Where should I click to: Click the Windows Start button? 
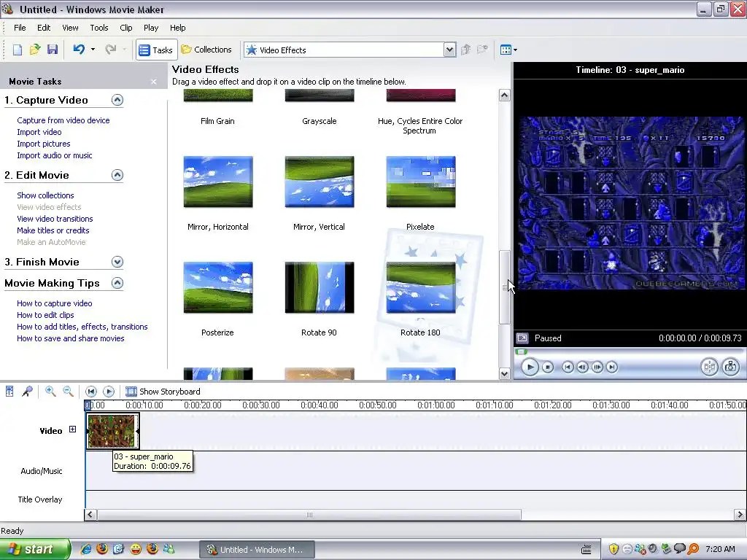(x=35, y=550)
